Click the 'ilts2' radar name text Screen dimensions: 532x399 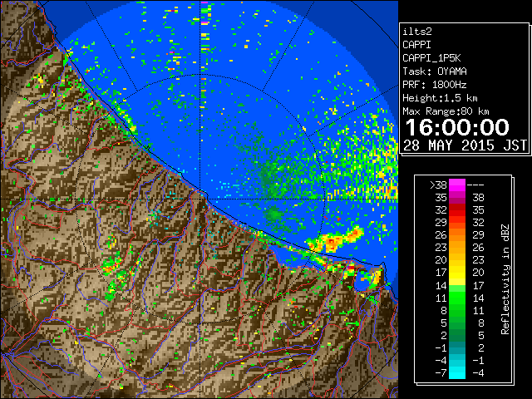click(x=417, y=32)
